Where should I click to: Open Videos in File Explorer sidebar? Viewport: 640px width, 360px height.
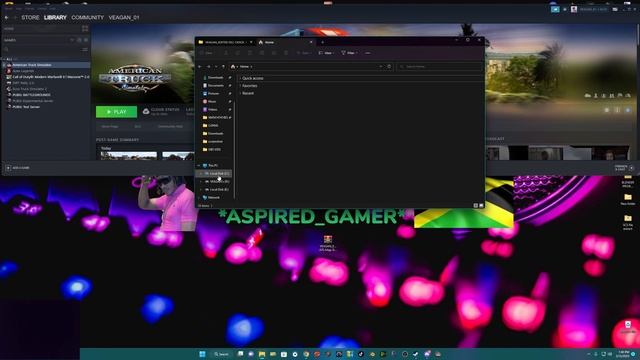click(x=213, y=109)
